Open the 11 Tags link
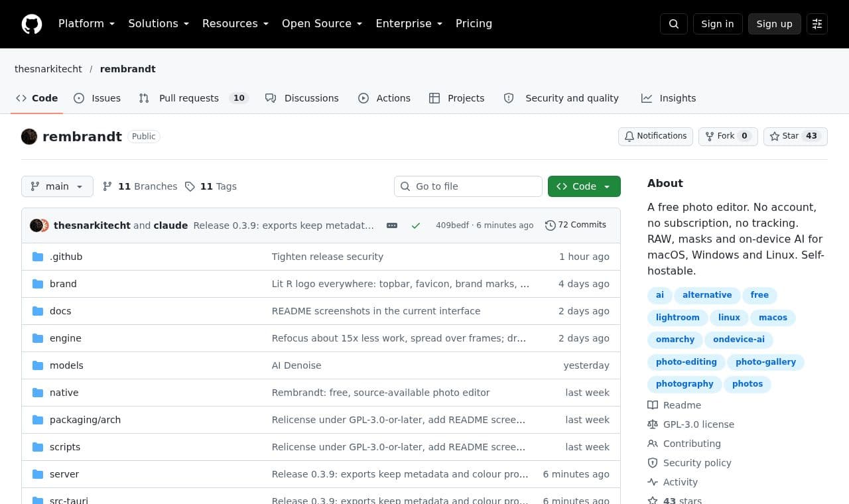Image resolution: width=849 pixels, height=504 pixels. (210, 186)
